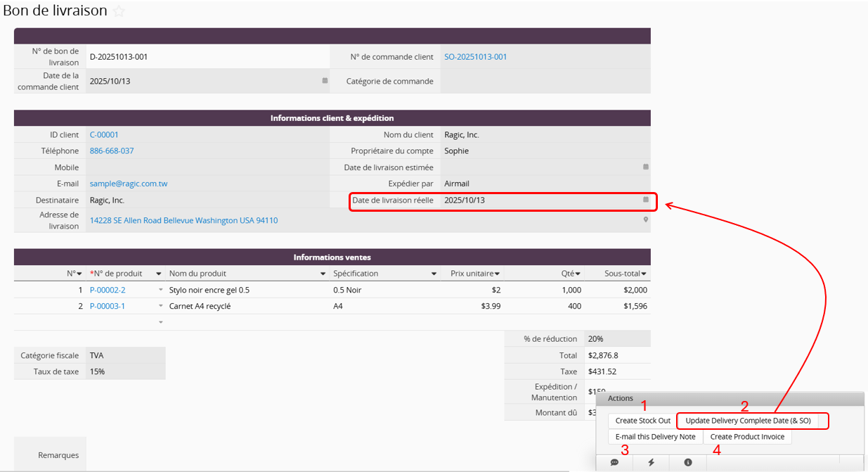The image size is (868, 472).
Task: Sort by the Sous-total column arrow
Action: pyautogui.click(x=643, y=274)
